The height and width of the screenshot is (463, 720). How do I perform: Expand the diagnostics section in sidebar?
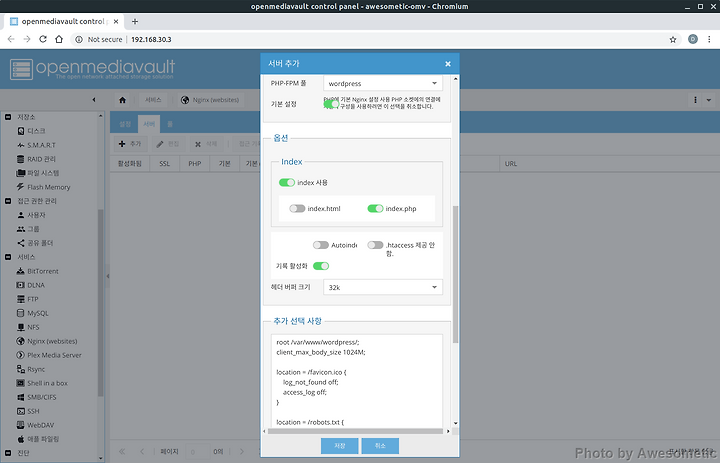click(x=8, y=453)
